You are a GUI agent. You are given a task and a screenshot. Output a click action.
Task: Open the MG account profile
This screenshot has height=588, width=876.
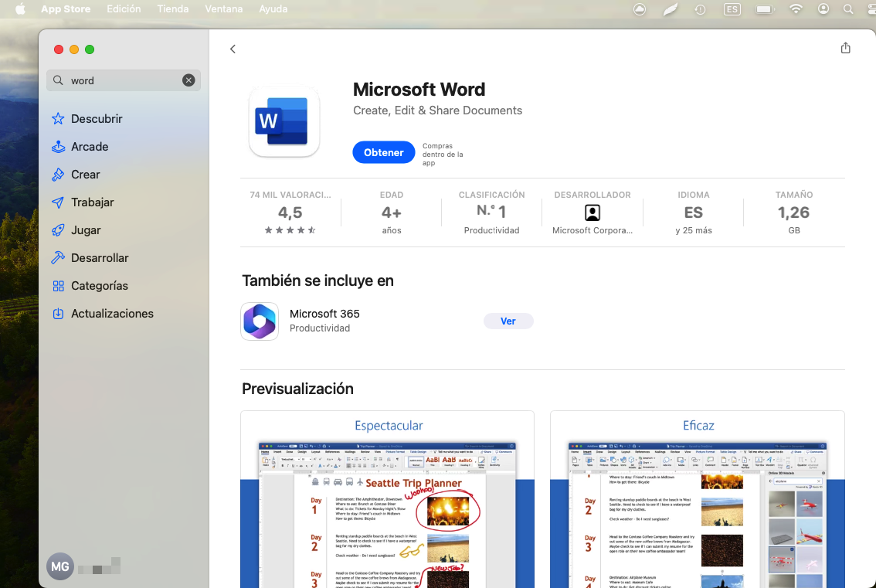point(59,566)
